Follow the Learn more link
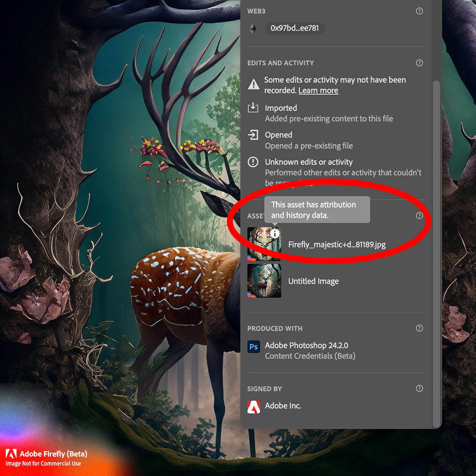The image size is (476, 476). 318,91
